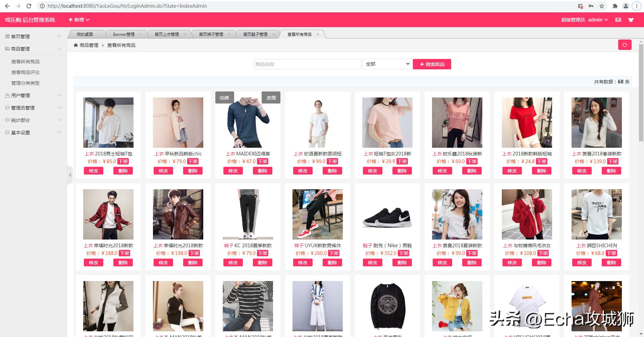The width and height of the screenshot is (644, 337).
Task: Click the clothing icon in top-right corner
Action: (x=632, y=20)
